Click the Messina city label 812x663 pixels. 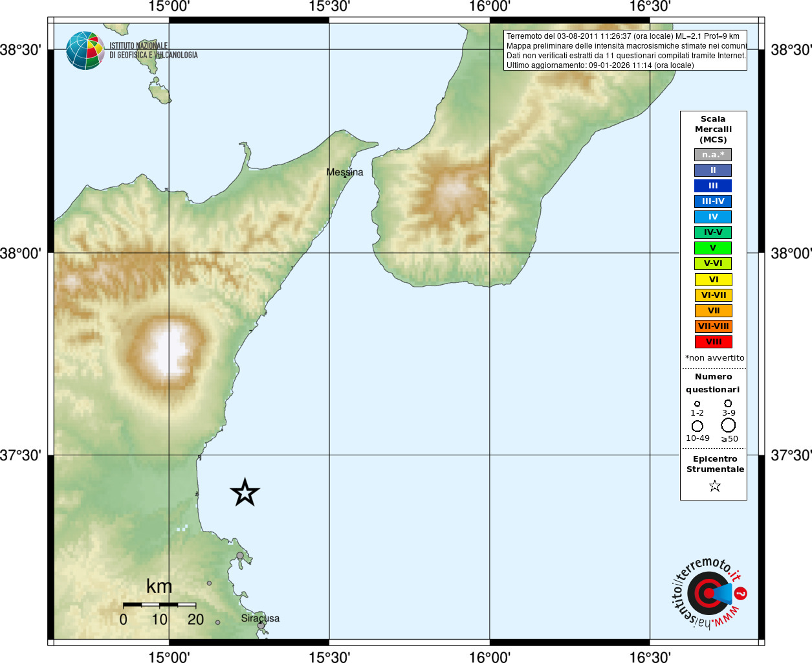point(345,172)
